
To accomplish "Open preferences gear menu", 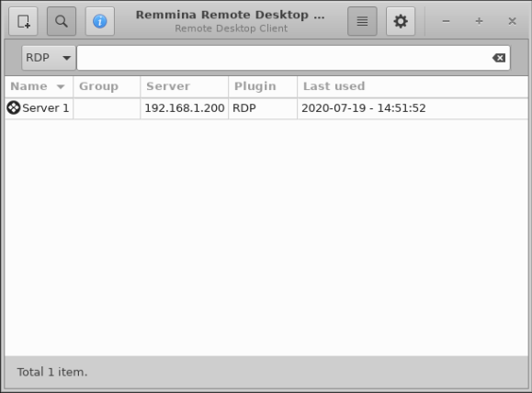I will tap(401, 21).
